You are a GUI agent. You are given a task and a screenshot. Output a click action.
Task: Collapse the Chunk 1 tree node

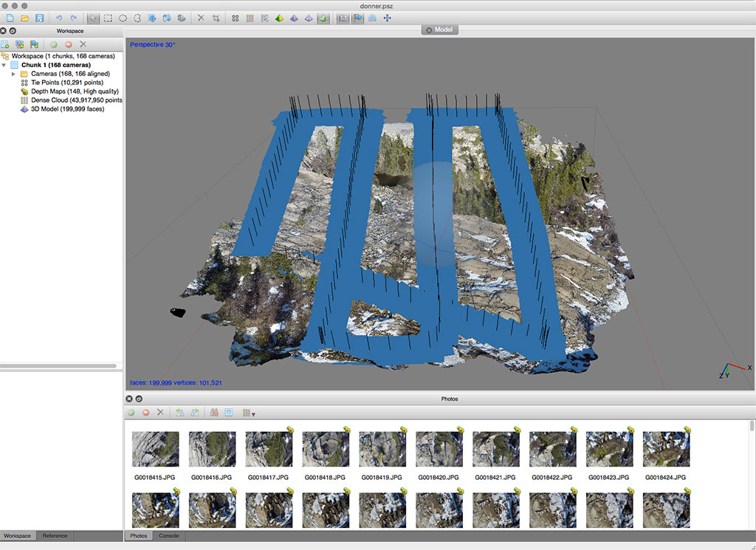click(4, 65)
